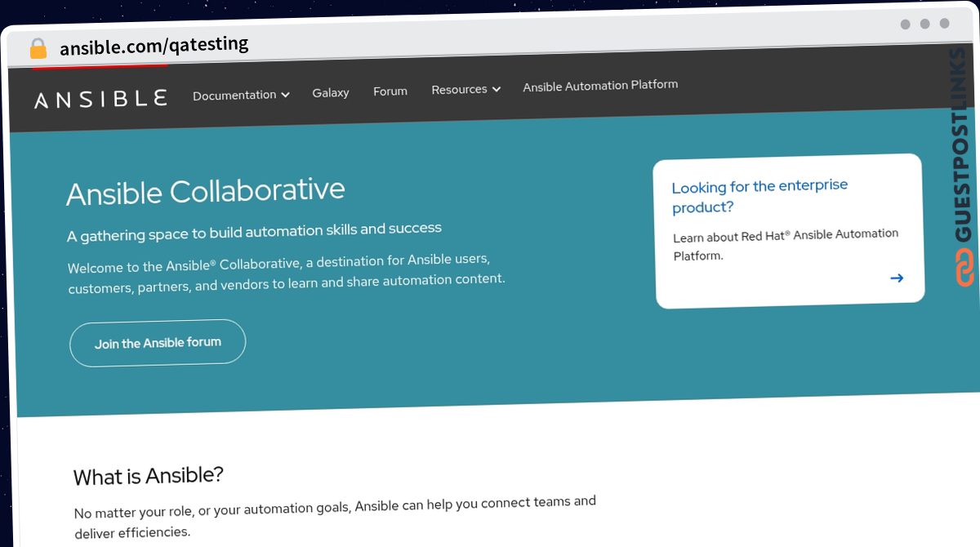Viewport: 980px width, 547px height.
Task: Click the Join the Ansible forum button
Action: [158, 343]
